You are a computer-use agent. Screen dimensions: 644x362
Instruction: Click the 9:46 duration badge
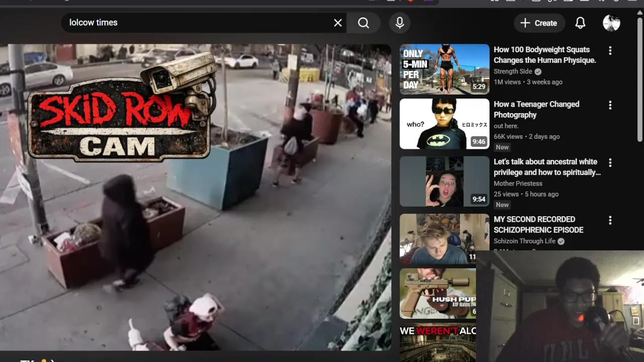[x=479, y=142]
